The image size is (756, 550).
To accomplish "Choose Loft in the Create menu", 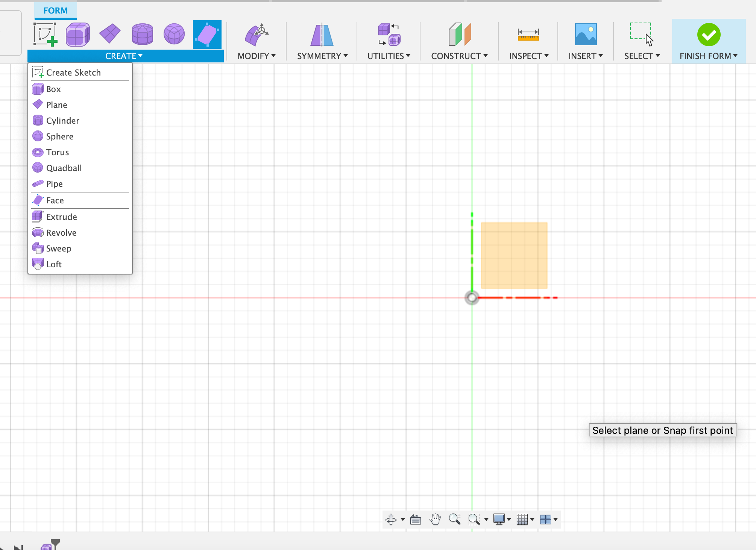I will 53,264.
